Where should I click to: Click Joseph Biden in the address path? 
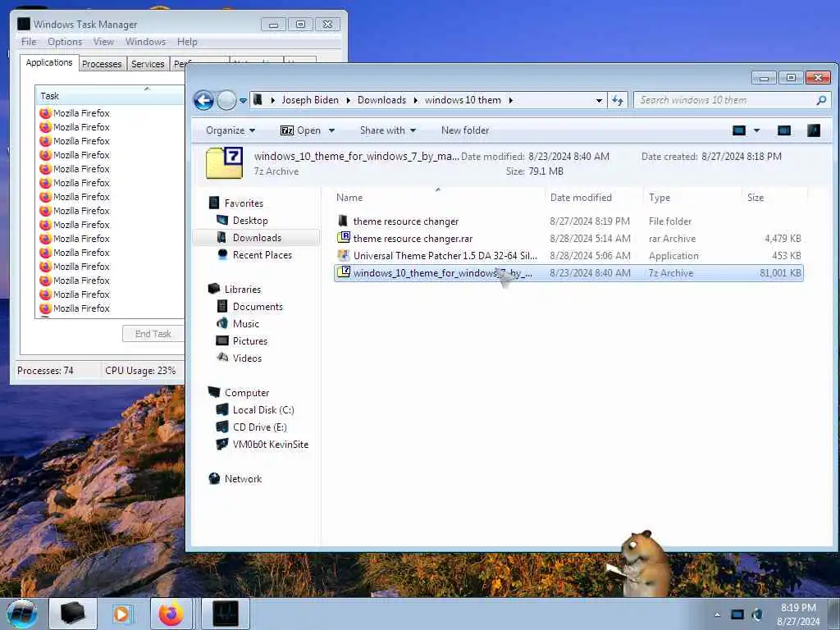(x=310, y=100)
